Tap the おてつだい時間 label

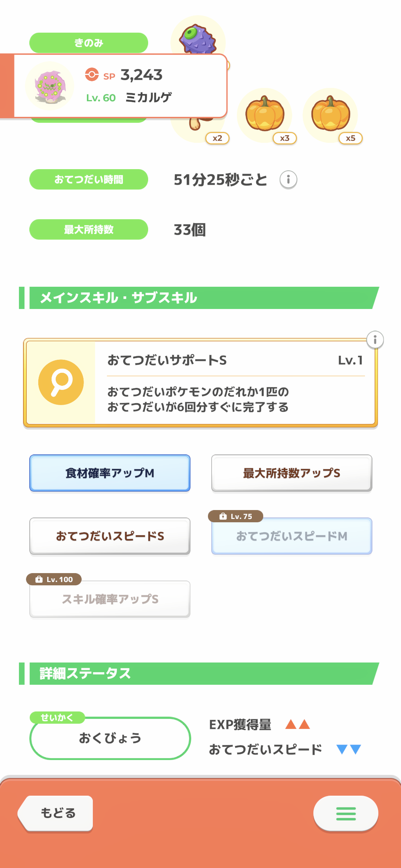[89, 180]
